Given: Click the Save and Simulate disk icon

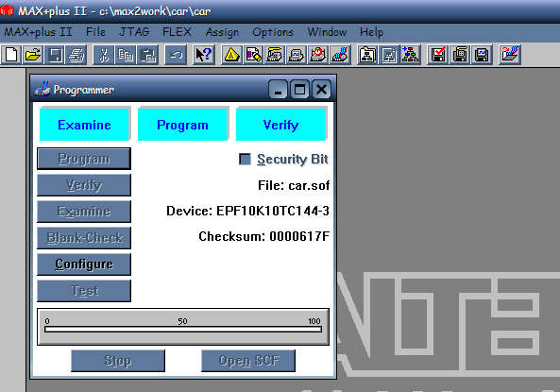Looking at the screenshot, I should (x=482, y=55).
